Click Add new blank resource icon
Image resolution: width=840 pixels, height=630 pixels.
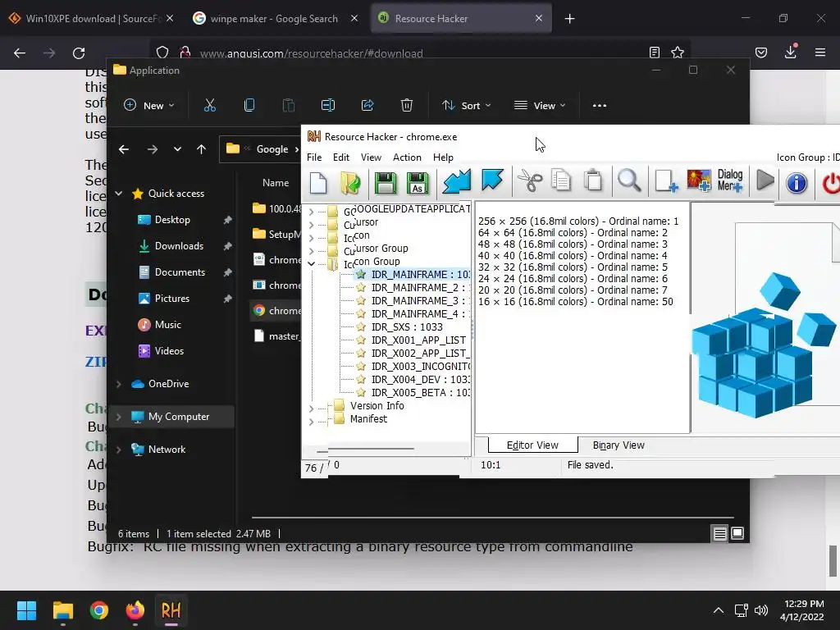point(666,181)
